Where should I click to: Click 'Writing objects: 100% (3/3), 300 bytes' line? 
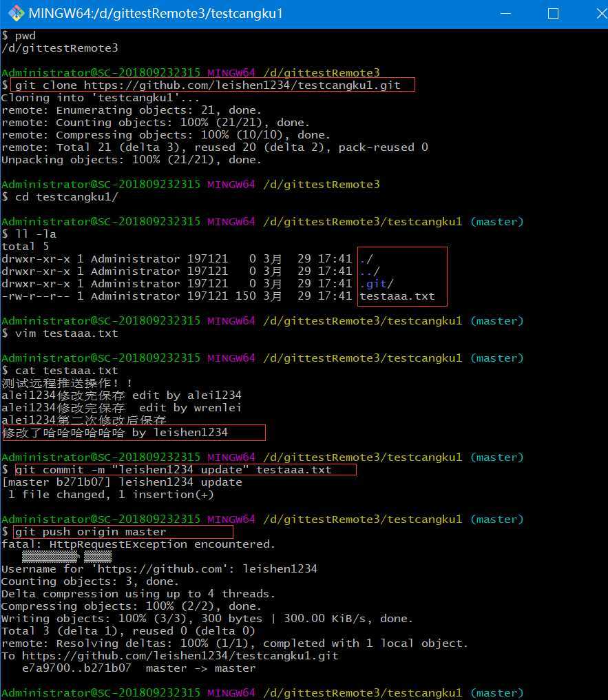(207, 618)
